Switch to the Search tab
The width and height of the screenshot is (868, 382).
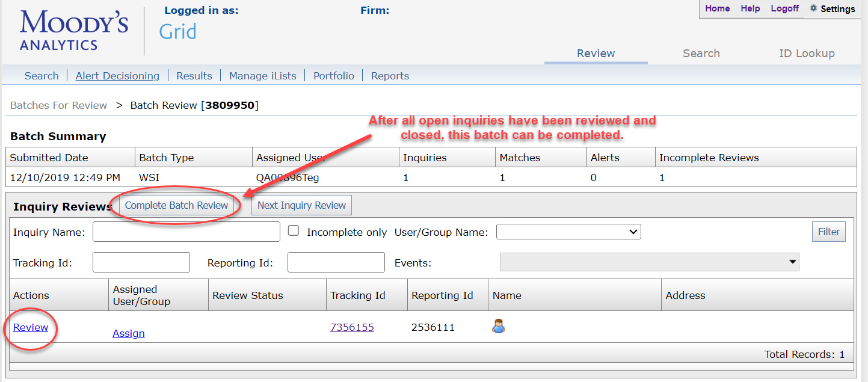click(701, 53)
